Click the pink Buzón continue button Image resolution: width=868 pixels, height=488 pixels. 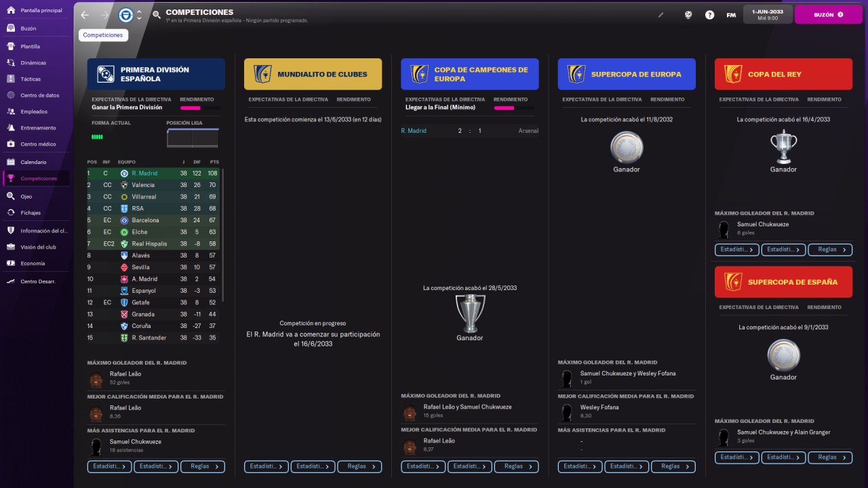(828, 14)
